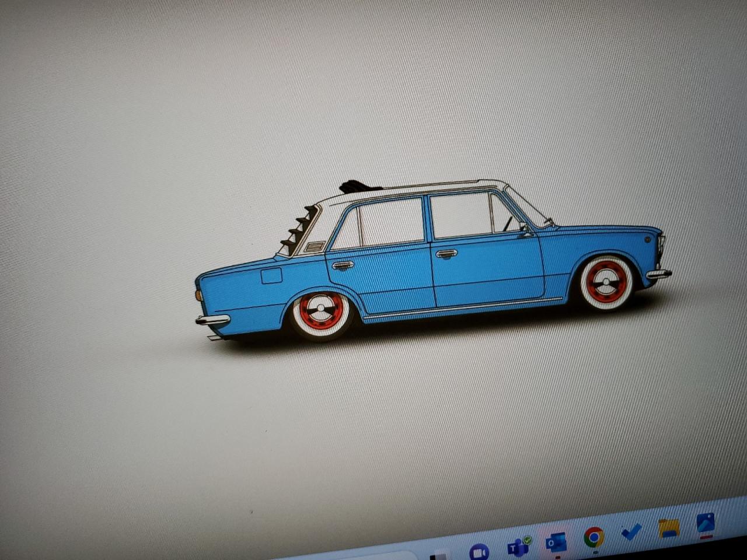Click the rear door handle of car
747x560 pixels.
pyautogui.click(x=343, y=265)
